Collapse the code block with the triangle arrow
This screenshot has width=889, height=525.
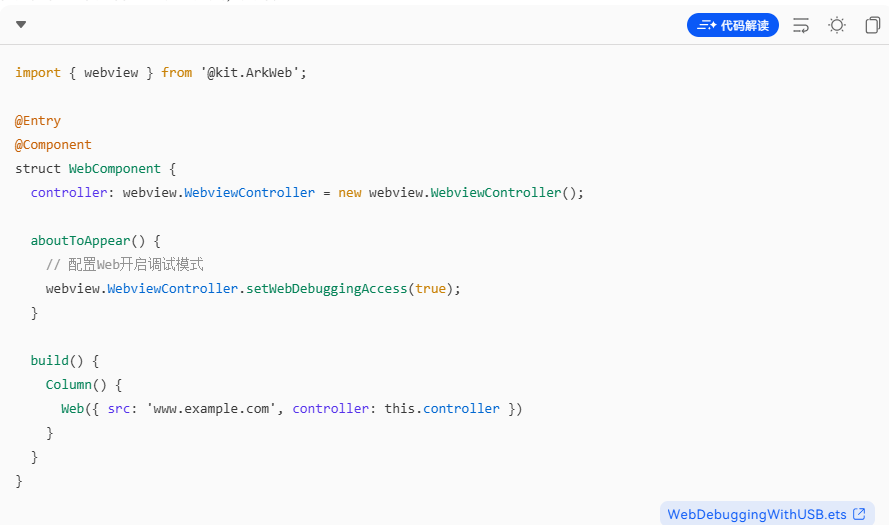click(21, 24)
